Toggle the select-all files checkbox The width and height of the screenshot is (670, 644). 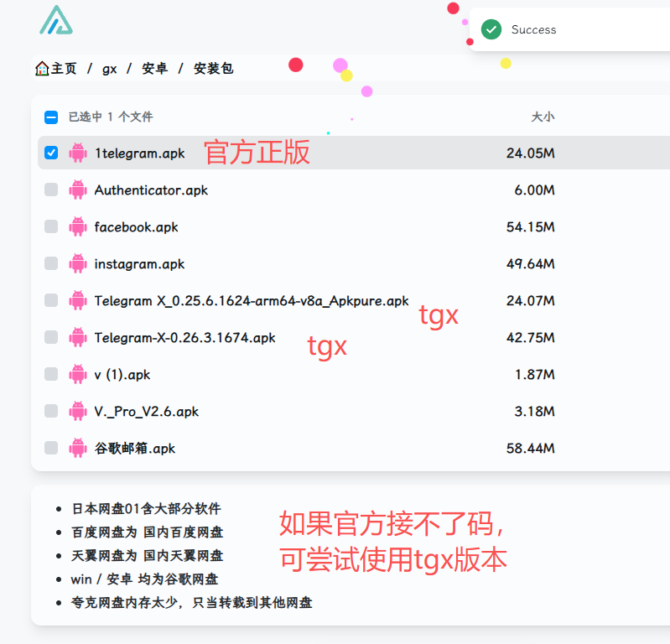click(51, 117)
